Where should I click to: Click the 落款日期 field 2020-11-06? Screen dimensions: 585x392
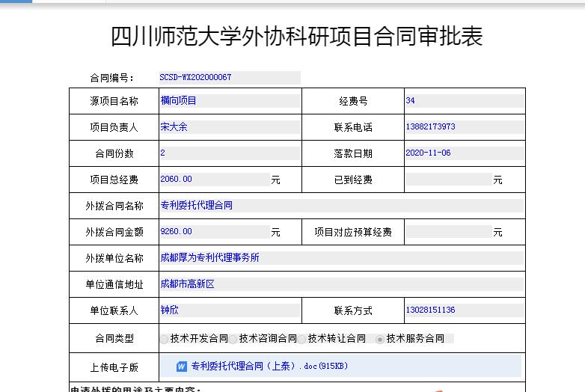tap(465, 153)
